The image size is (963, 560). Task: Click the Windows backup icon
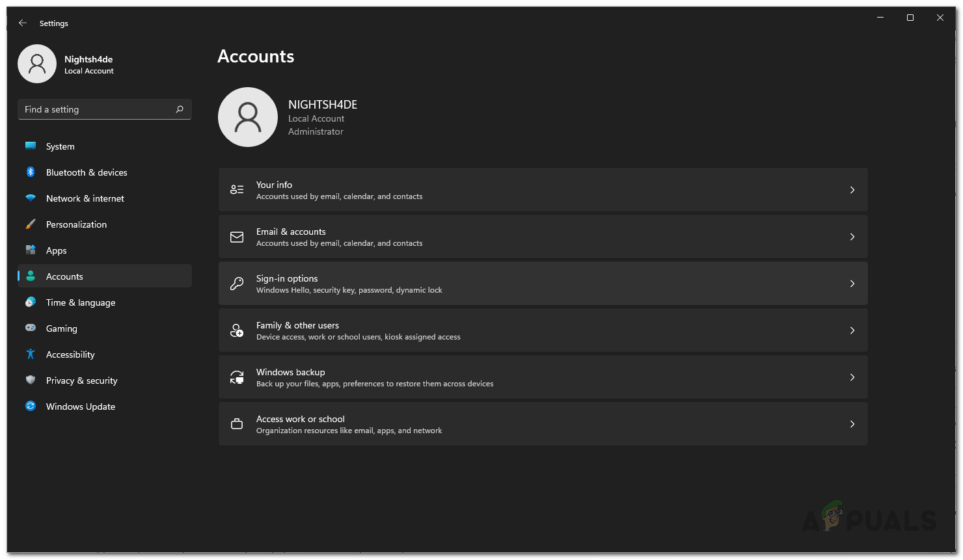(237, 377)
